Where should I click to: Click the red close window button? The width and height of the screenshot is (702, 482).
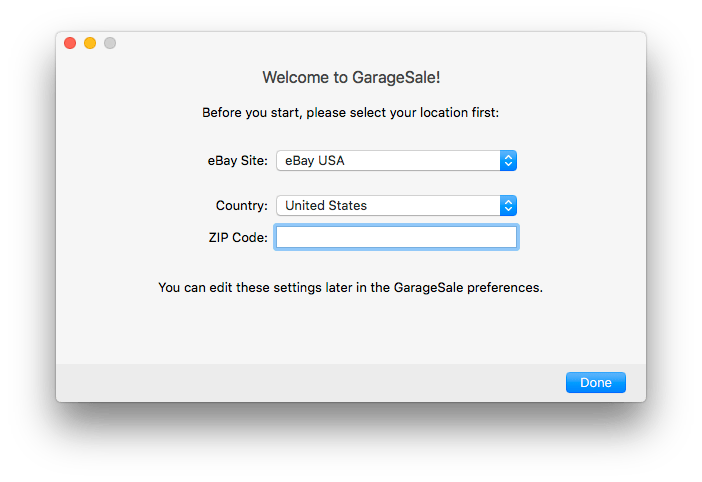click(x=70, y=43)
